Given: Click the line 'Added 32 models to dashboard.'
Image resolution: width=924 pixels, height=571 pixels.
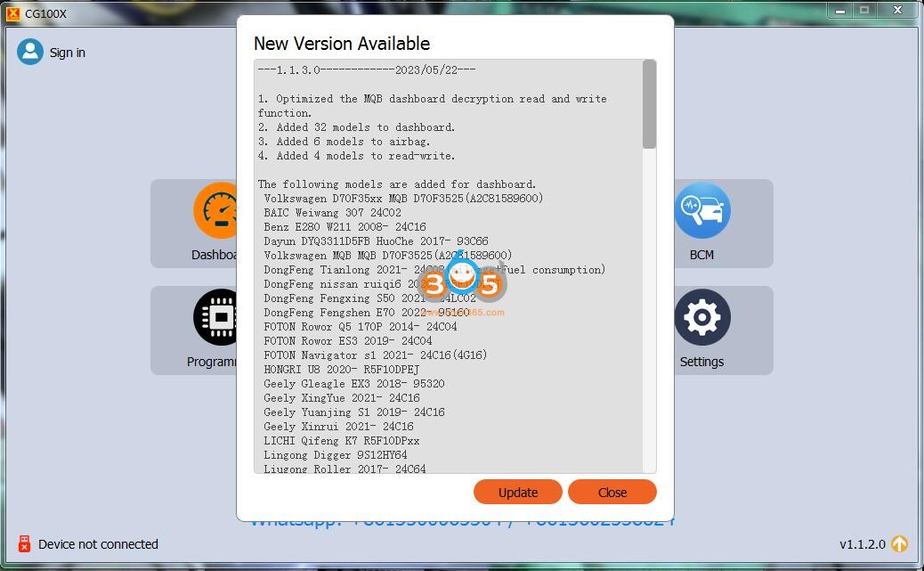Looking at the screenshot, I should tap(357, 126).
